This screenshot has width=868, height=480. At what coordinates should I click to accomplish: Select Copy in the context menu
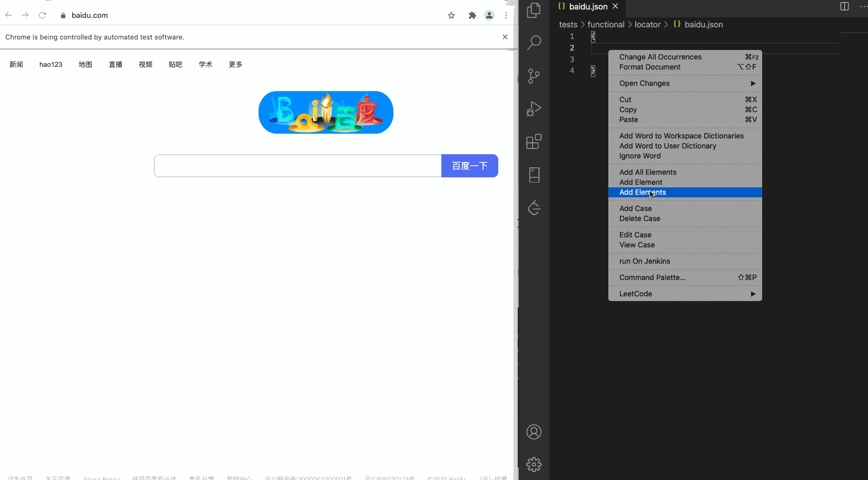click(685, 109)
